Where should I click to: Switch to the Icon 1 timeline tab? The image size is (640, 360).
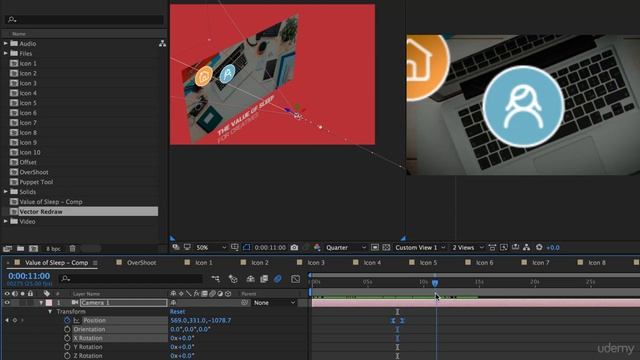[x=204, y=263]
